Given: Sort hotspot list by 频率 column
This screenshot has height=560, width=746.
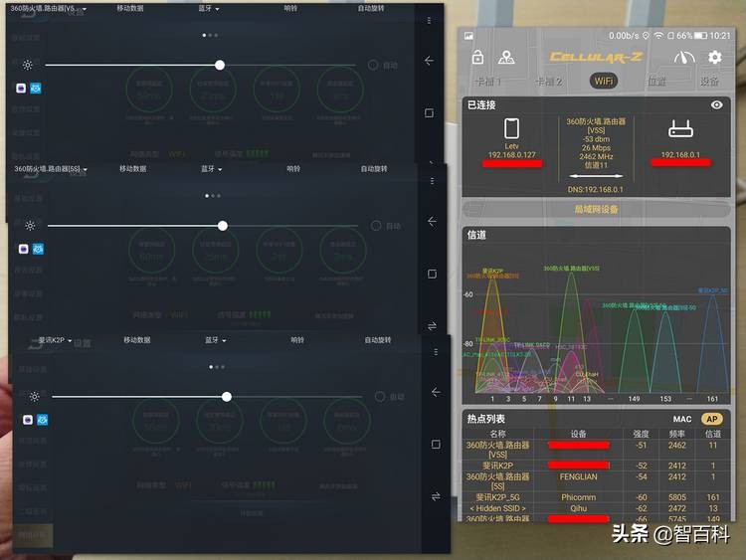Looking at the screenshot, I should coord(676,434).
